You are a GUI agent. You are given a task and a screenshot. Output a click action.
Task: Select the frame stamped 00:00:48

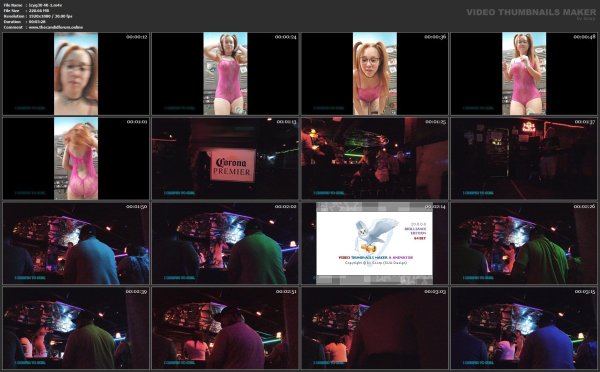pyautogui.click(x=524, y=73)
